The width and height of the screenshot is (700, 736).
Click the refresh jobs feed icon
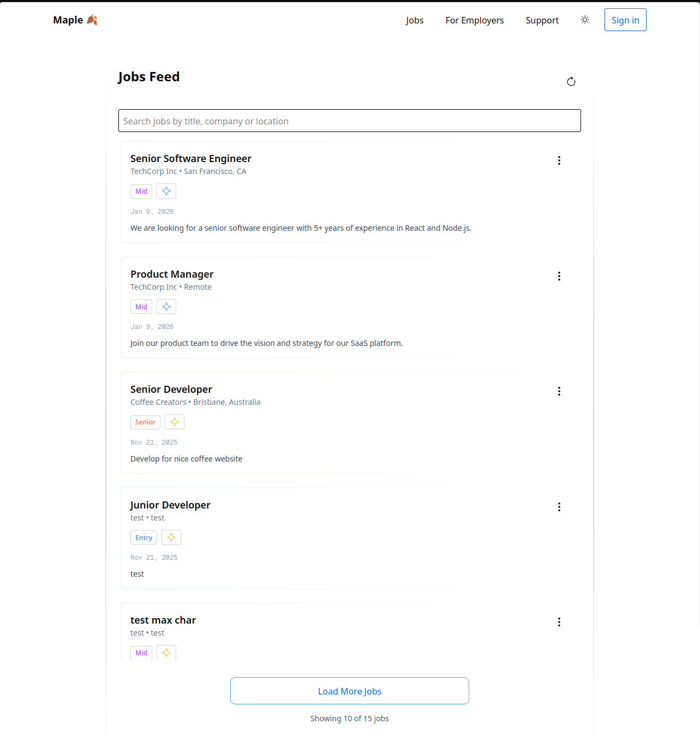click(x=571, y=82)
